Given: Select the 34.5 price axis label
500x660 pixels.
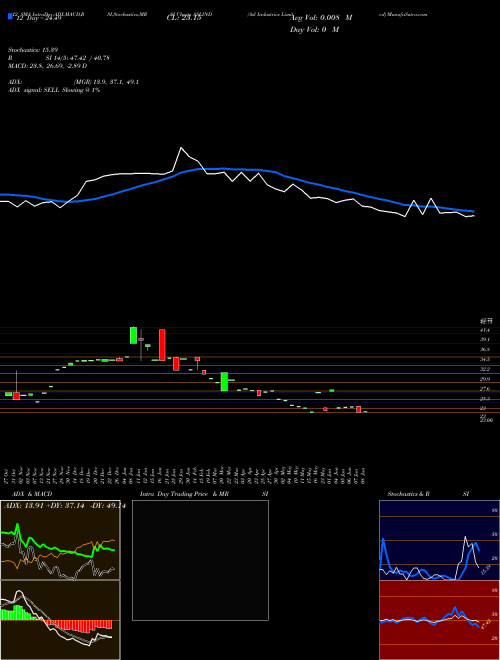Looking at the screenshot, I should click(485, 359).
